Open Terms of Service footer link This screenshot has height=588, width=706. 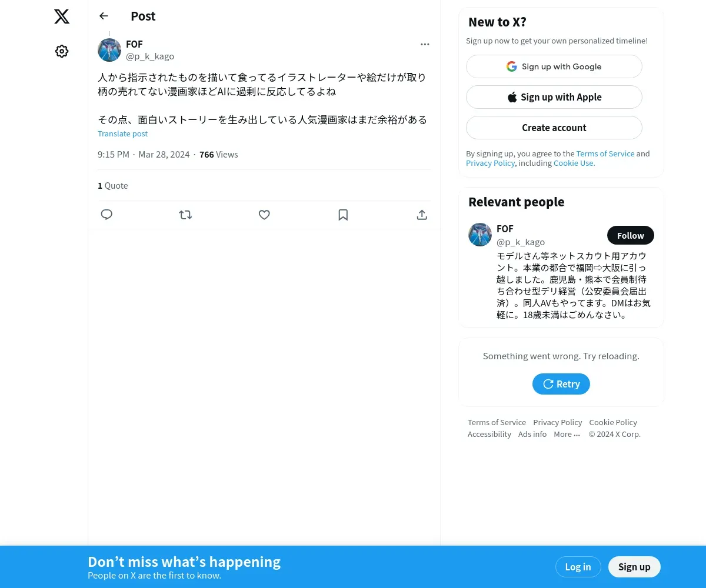pyautogui.click(x=497, y=422)
